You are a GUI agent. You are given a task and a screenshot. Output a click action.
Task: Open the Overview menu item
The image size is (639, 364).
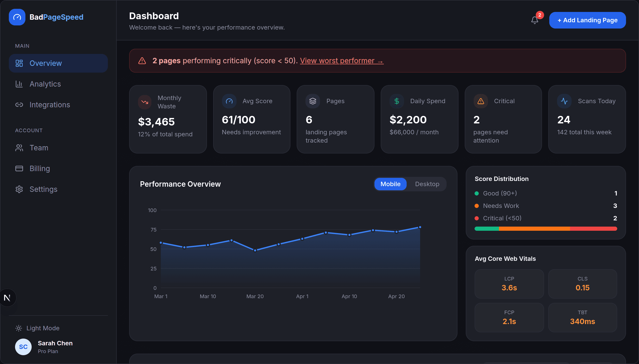coord(58,63)
